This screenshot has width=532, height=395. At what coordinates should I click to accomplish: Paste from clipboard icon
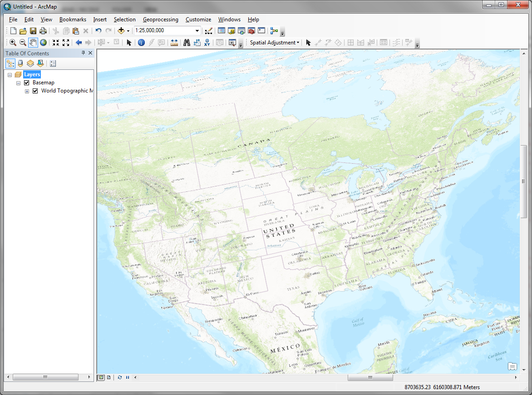(76, 31)
